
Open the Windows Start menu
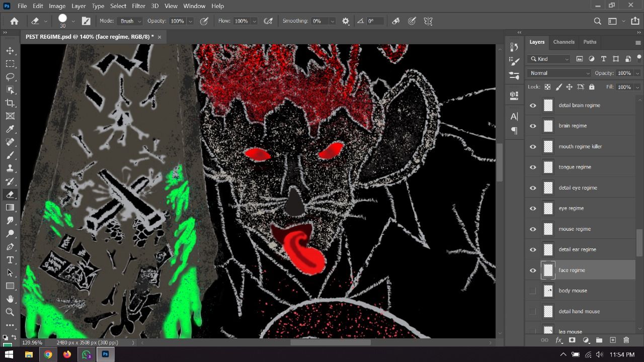point(9,354)
